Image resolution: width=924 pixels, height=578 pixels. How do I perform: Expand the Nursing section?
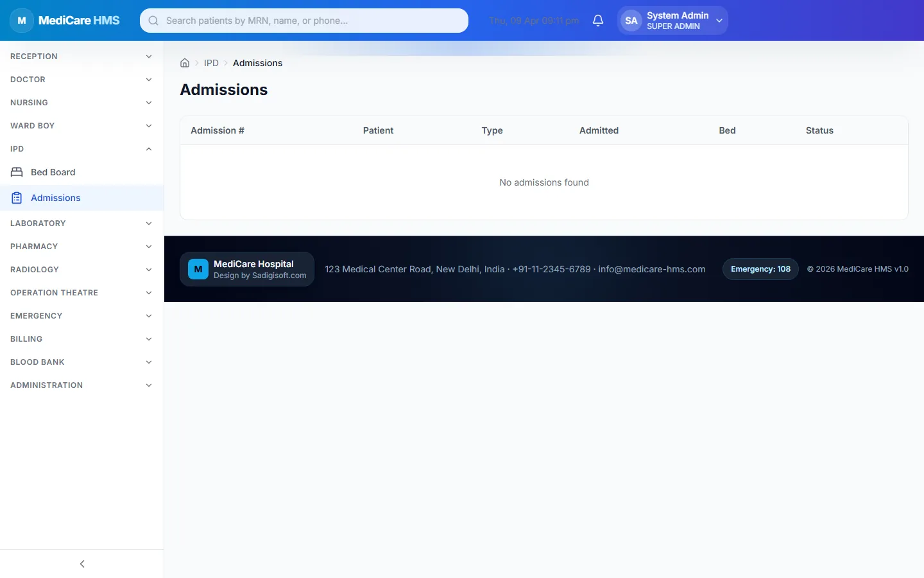[x=81, y=103]
